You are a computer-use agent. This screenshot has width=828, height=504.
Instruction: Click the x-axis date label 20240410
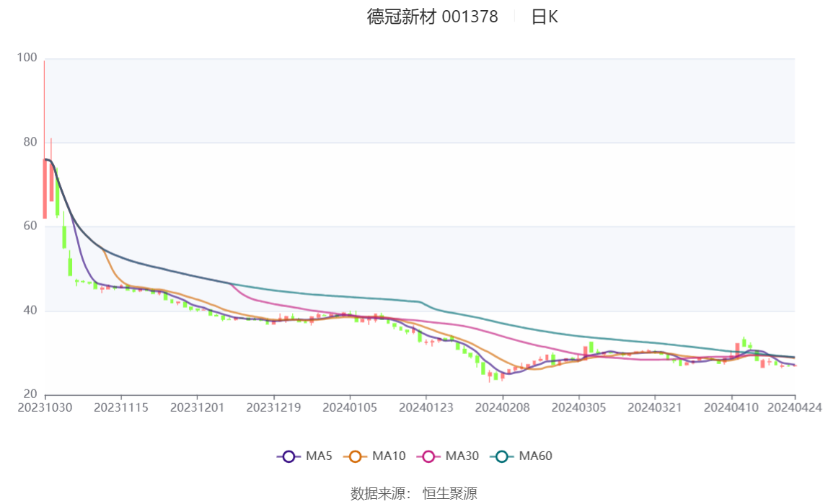(731, 408)
